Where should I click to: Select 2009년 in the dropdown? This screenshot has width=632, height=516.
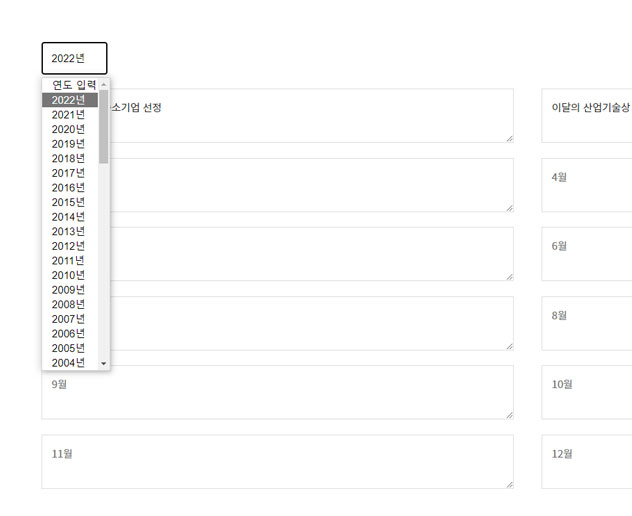click(70, 290)
